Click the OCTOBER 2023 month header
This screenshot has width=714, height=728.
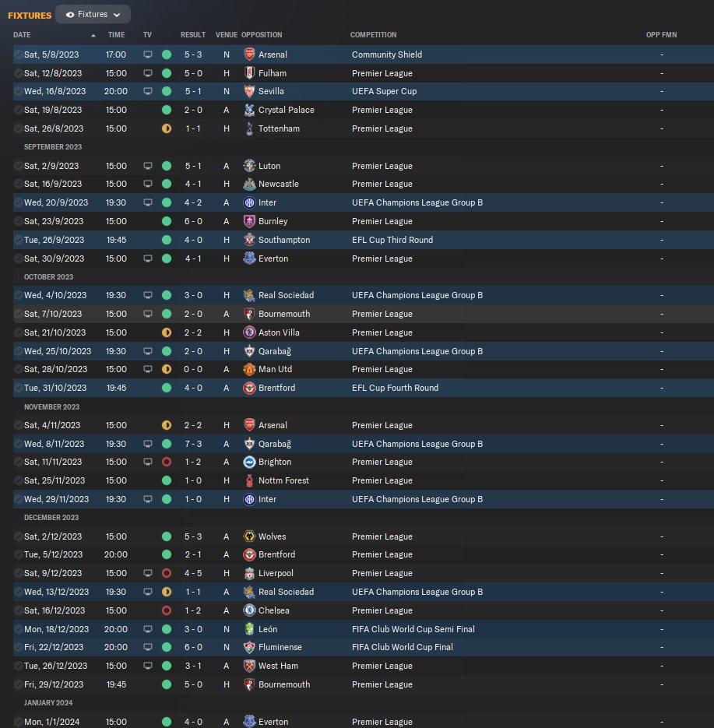(49, 276)
